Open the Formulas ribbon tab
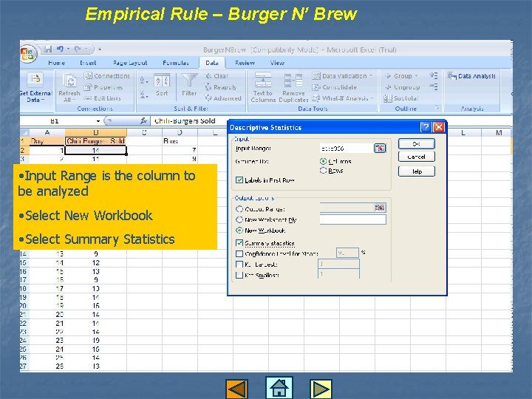This screenshot has height=399, width=532. [175, 63]
